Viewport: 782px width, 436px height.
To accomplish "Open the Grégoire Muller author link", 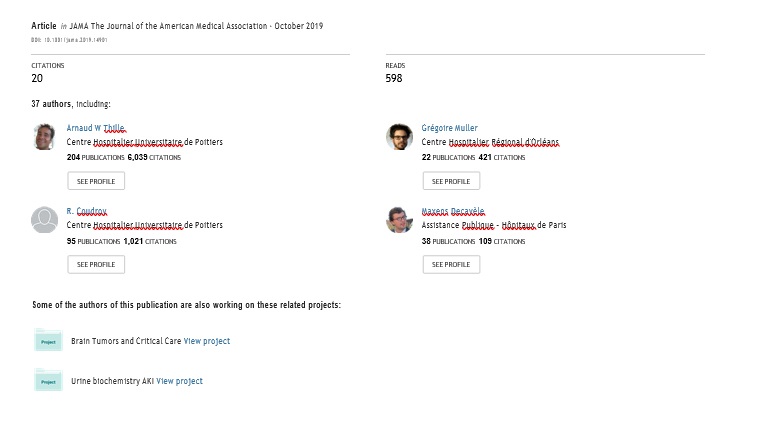I will (x=449, y=128).
